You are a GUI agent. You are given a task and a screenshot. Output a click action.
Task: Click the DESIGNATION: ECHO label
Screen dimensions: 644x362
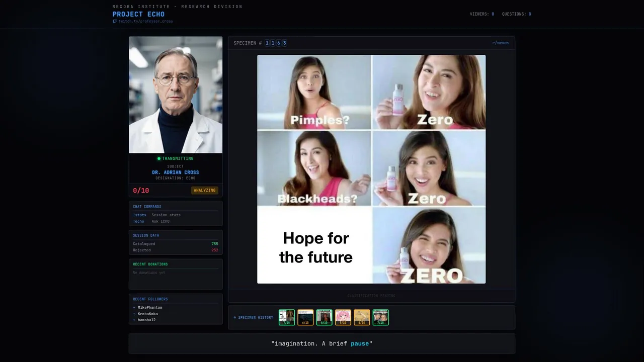point(176,178)
